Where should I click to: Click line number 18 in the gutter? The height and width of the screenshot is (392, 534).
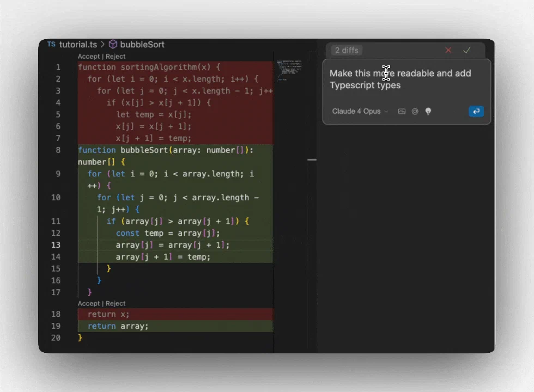click(x=56, y=314)
